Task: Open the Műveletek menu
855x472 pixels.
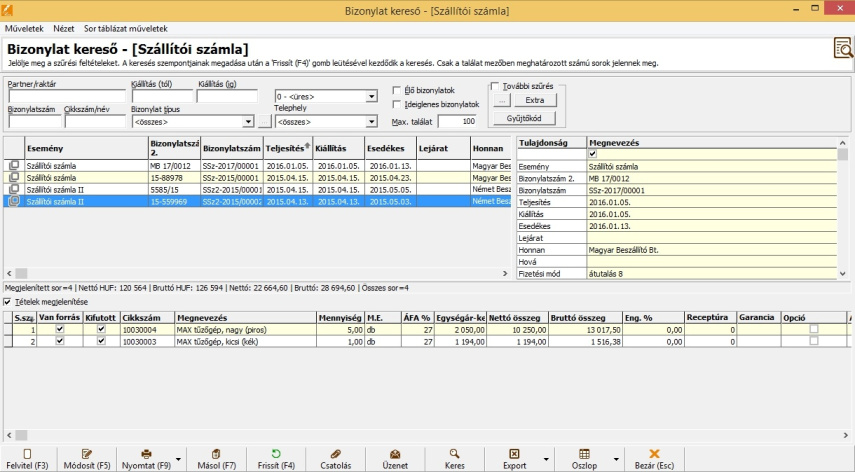Action: click(x=24, y=29)
